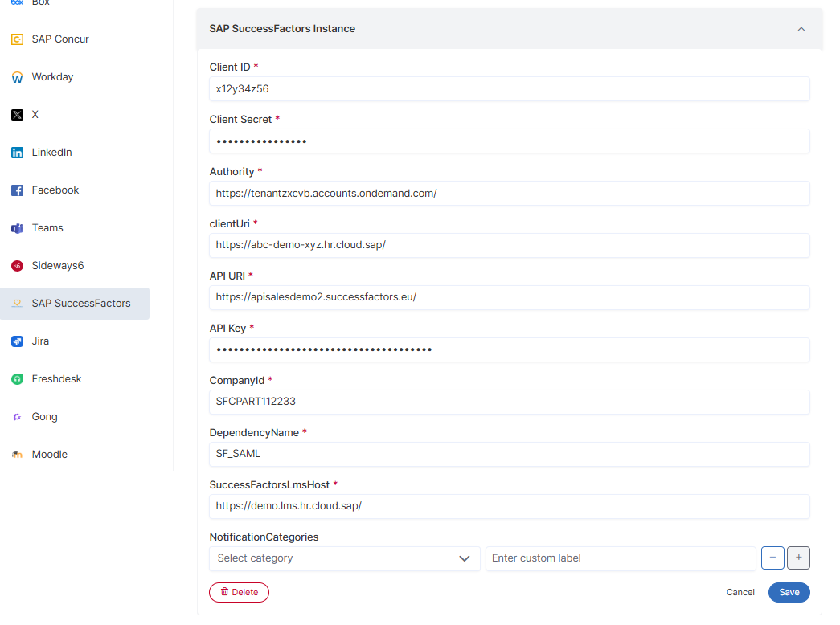840x625 pixels.
Task: Click the NotificationCategories label
Action: (x=264, y=537)
